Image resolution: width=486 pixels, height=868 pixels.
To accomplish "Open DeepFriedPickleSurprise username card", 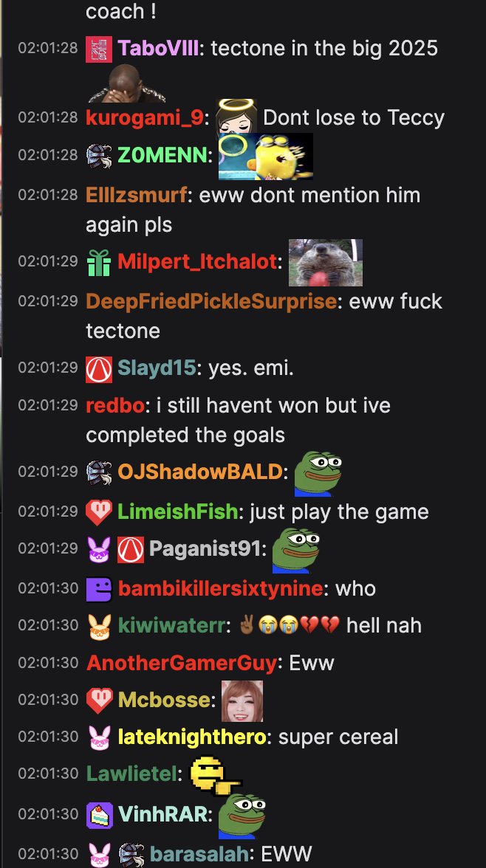I will 211,302.
